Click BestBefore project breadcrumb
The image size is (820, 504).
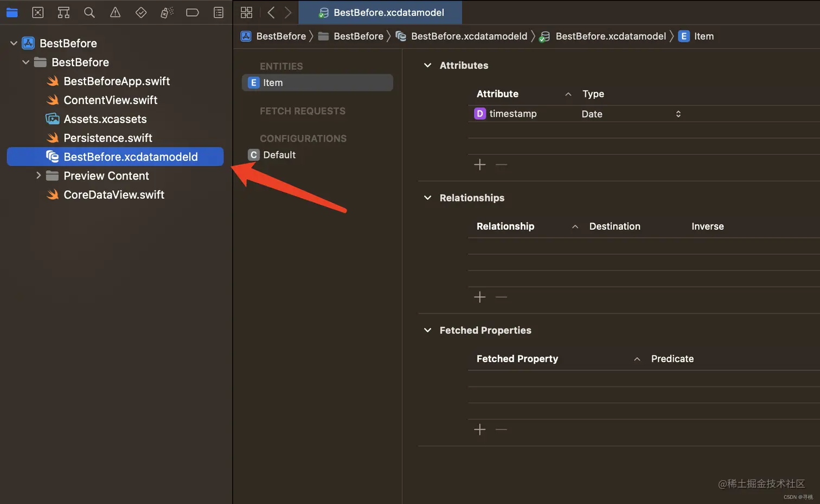274,36
